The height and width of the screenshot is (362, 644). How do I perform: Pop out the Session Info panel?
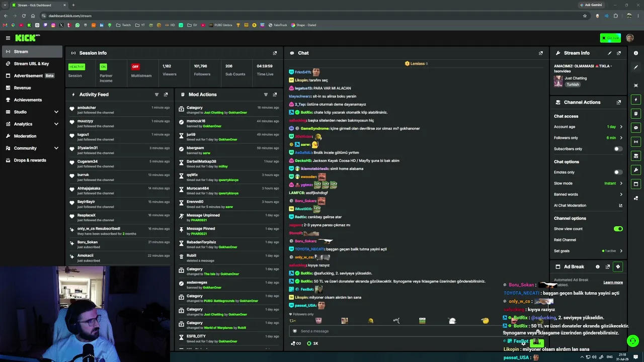coord(275,53)
